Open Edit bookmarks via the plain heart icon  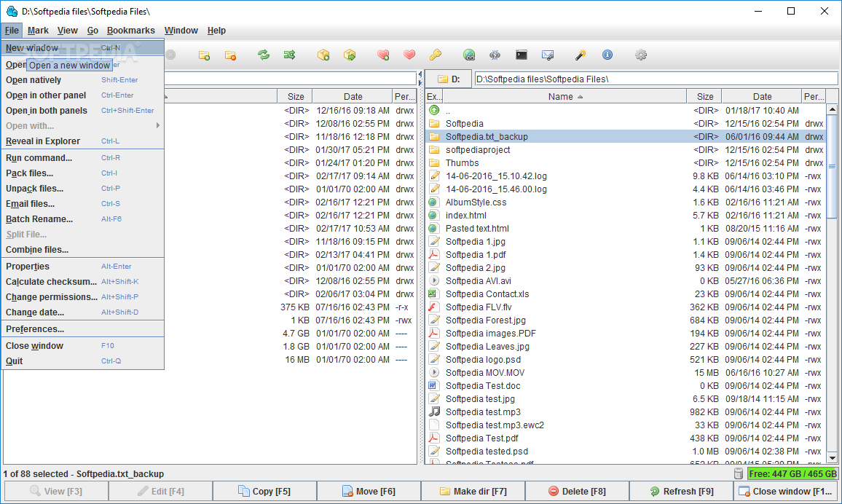[409, 55]
